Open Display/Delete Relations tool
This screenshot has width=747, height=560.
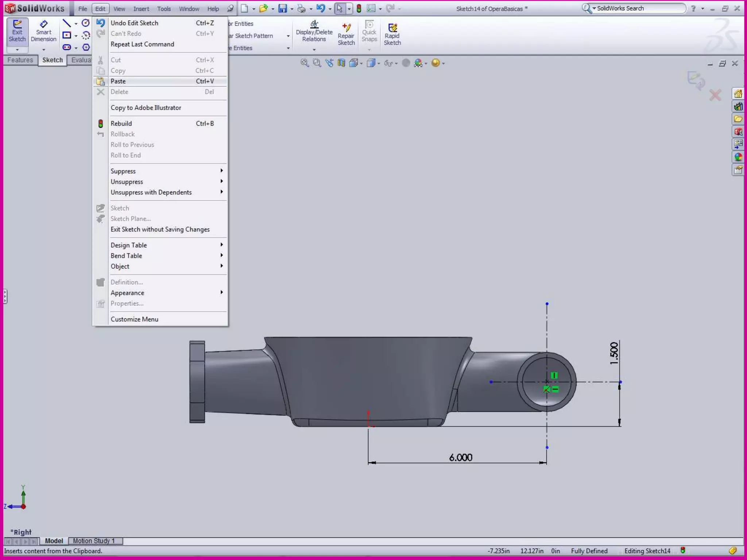coord(314,32)
